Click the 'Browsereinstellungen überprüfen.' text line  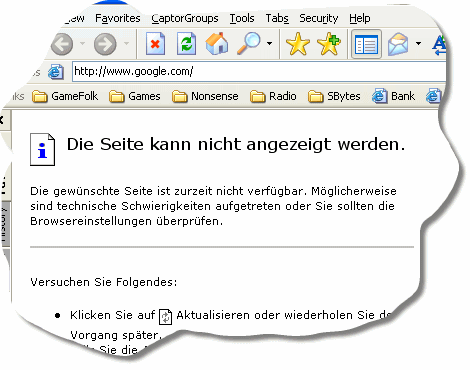click(126, 221)
